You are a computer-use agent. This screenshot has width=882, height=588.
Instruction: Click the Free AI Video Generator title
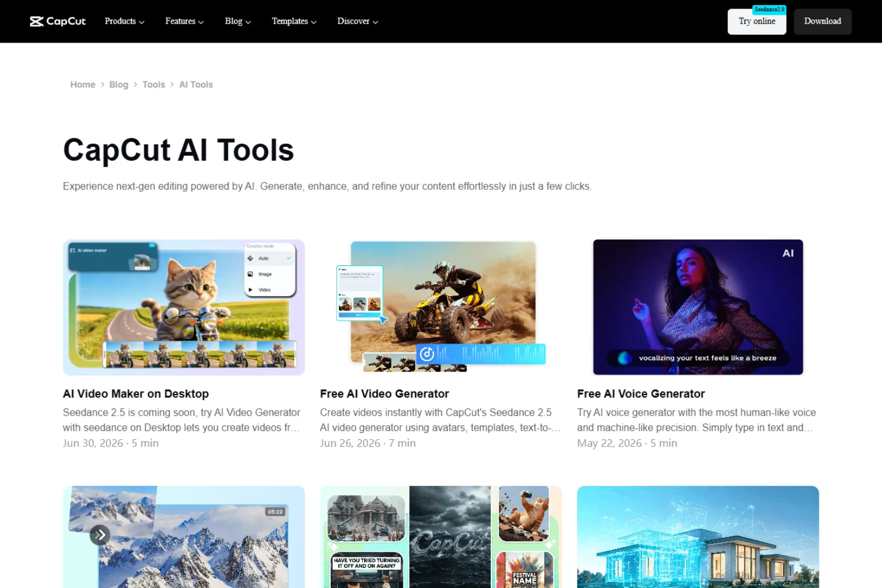coord(384,394)
